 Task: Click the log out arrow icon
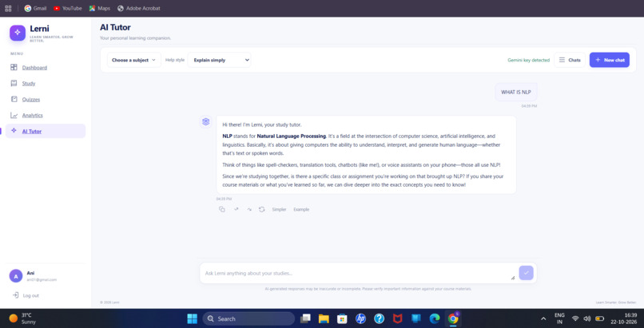click(x=16, y=295)
